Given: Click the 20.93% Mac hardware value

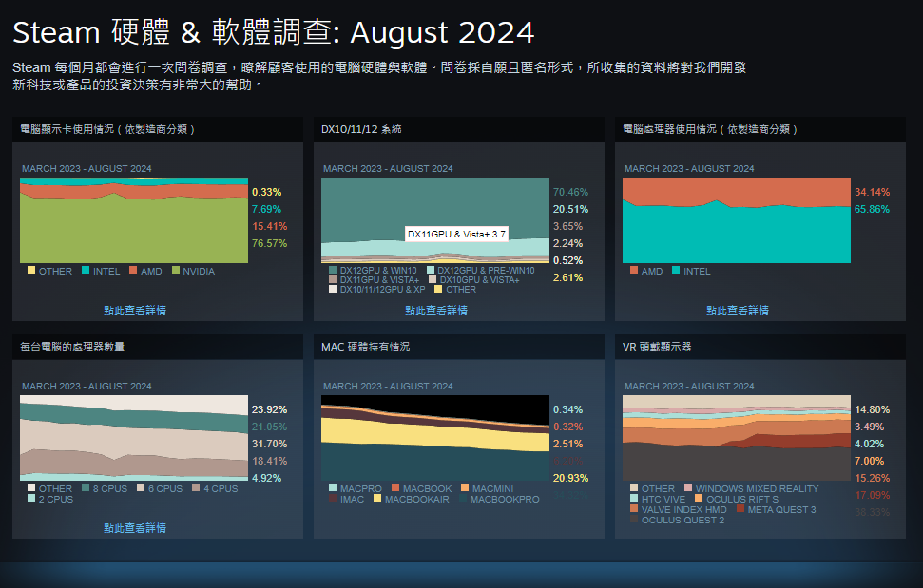Looking at the screenshot, I should 571,478.
